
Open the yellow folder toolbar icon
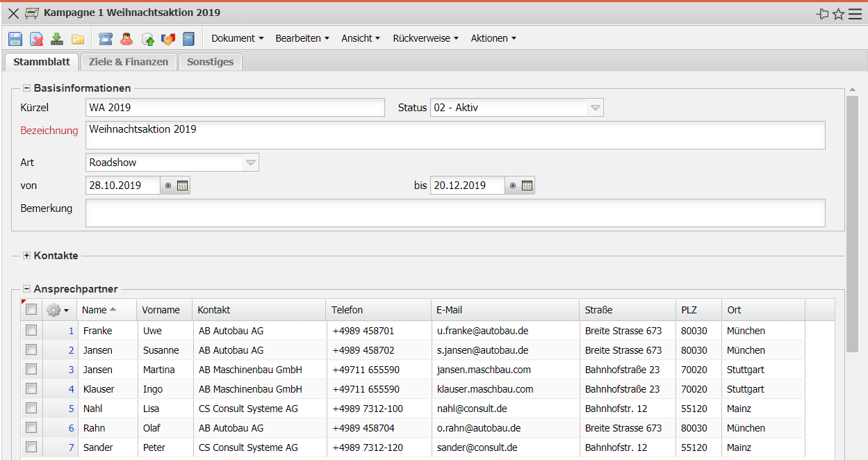pyautogui.click(x=78, y=39)
